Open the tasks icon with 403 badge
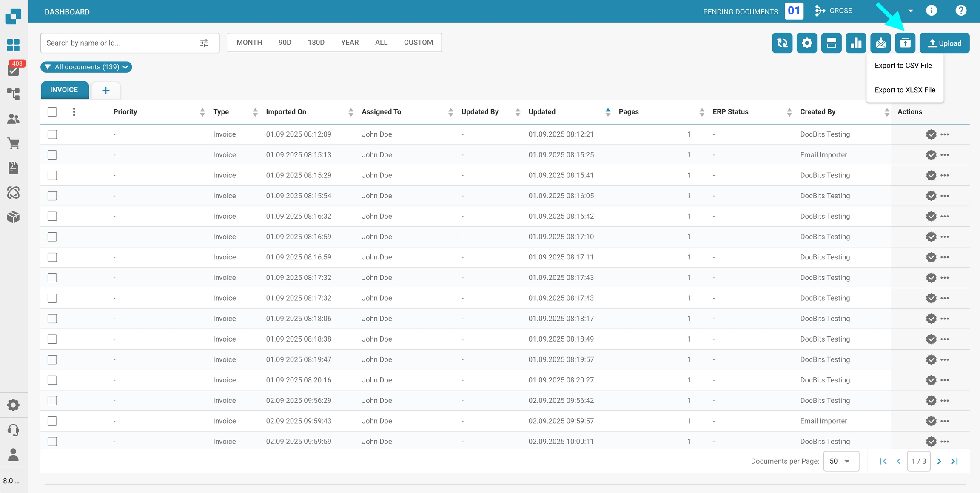Screen dimensions: 980x493 pos(14,69)
